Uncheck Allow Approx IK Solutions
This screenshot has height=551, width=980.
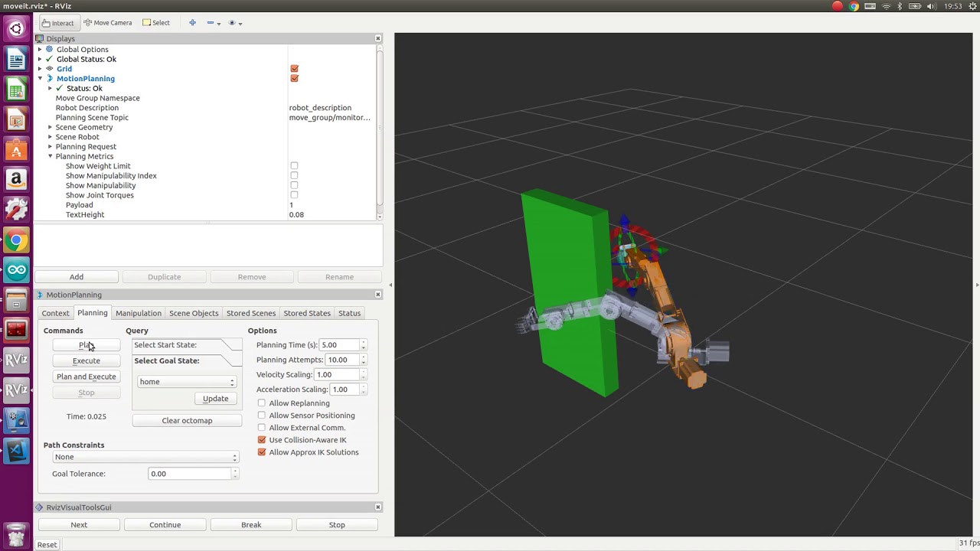point(262,452)
